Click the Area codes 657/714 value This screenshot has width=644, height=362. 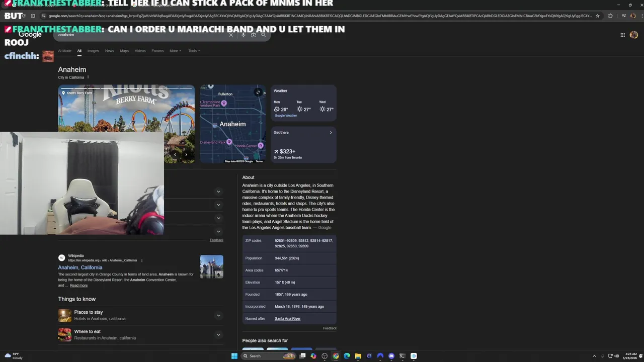click(x=281, y=270)
